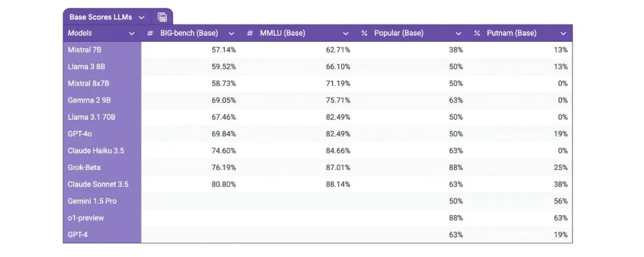
Task: Select the Base Scores LLMs tab
Action: (101, 17)
